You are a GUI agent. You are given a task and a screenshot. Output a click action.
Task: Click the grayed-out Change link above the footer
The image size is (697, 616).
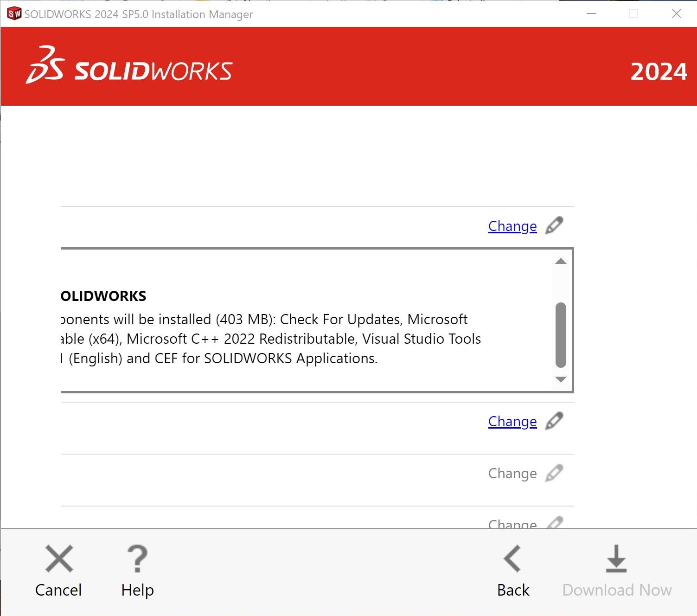click(x=512, y=473)
